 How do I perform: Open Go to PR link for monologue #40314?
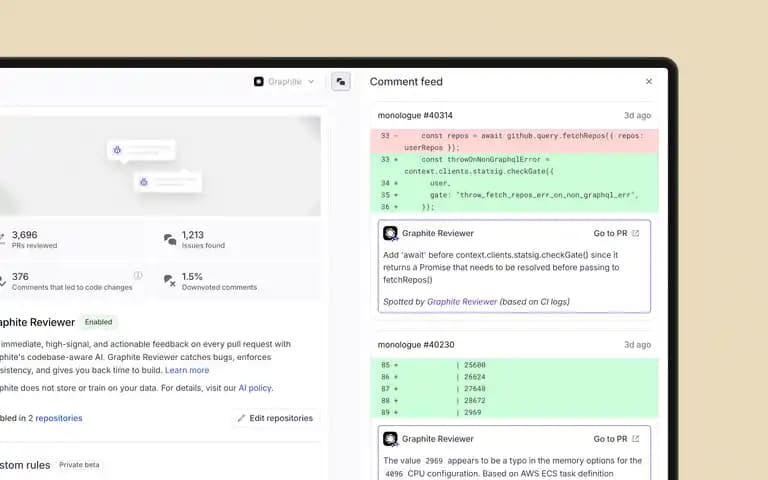[616, 233]
